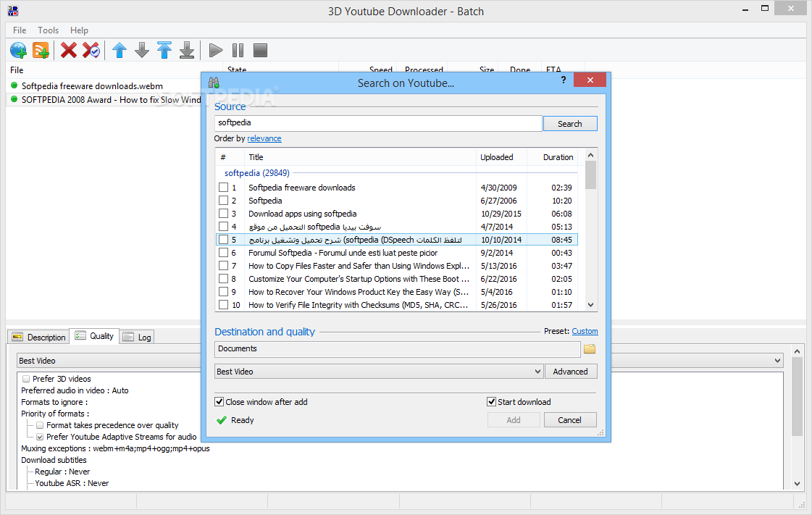This screenshot has height=515, width=812.
Task: Toggle Prefer 3D videos checkbox
Action: pyautogui.click(x=26, y=379)
